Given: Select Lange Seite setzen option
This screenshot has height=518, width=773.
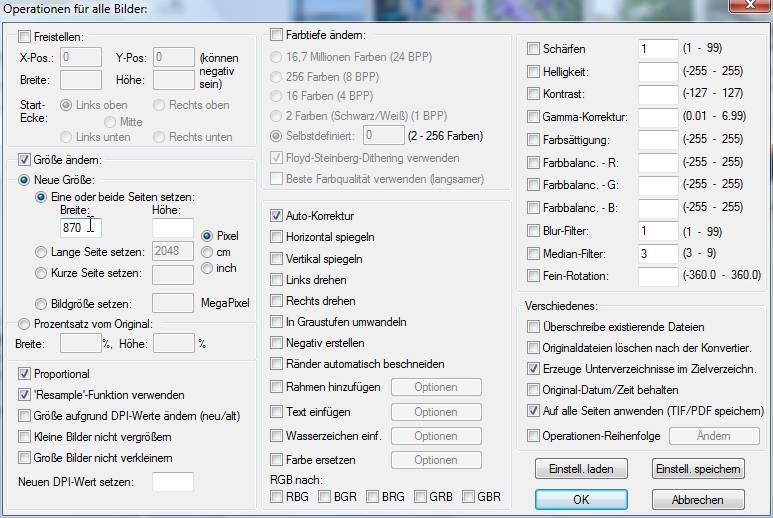Looking at the screenshot, I should coord(41,252).
